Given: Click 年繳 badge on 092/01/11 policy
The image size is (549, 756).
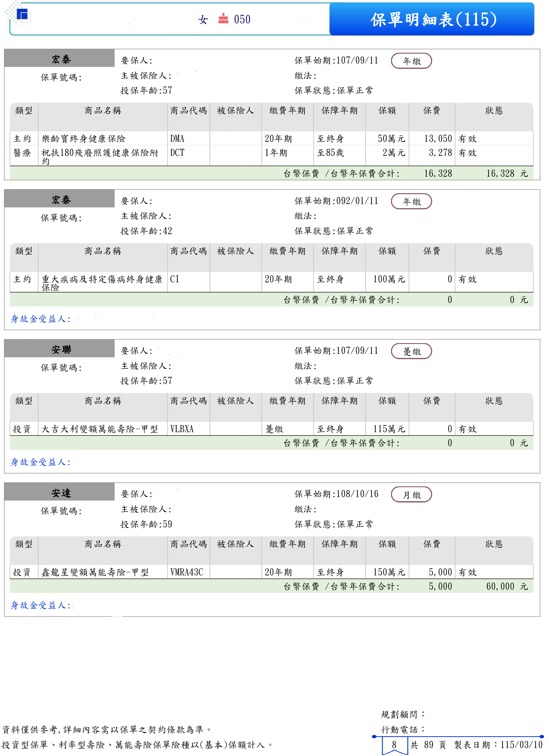Looking at the screenshot, I should [411, 201].
